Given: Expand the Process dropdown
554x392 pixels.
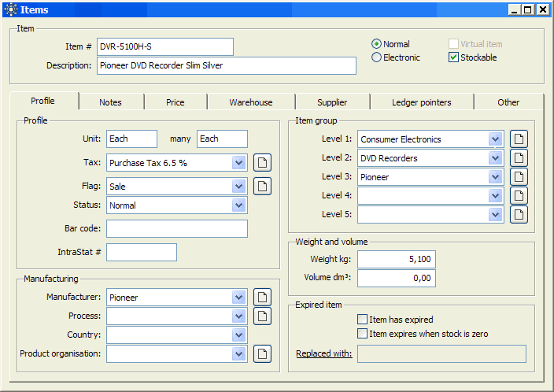Looking at the screenshot, I should tap(239, 316).
